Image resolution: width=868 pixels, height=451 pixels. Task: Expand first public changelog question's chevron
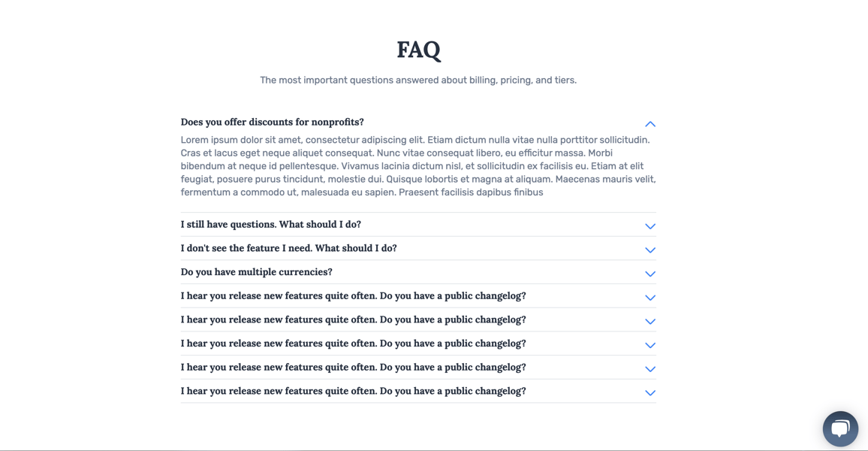pos(650,298)
